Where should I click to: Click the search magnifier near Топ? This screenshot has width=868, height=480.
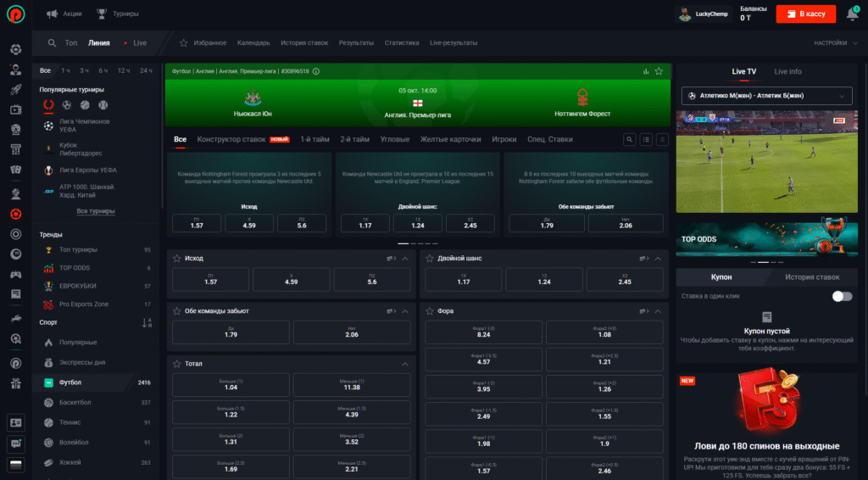point(52,42)
